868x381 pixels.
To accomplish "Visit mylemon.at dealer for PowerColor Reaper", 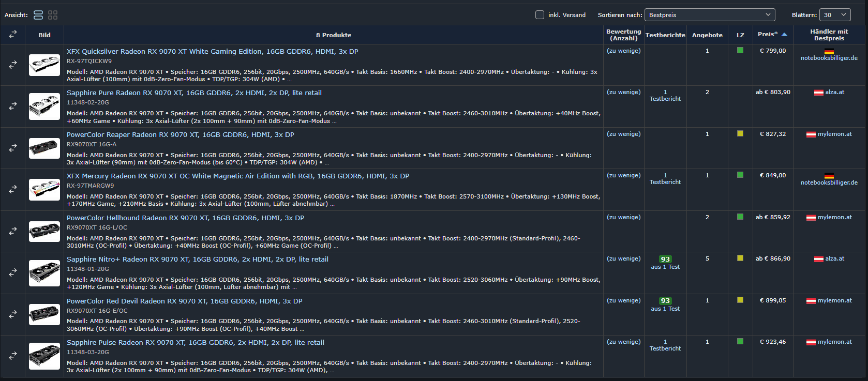I will point(835,134).
